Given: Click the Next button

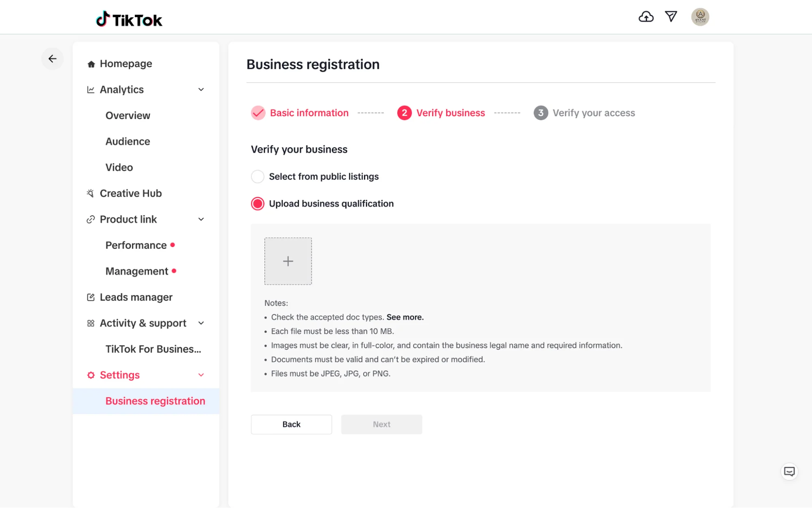Looking at the screenshot, I should pyautogui.click(x=381, y=424).
